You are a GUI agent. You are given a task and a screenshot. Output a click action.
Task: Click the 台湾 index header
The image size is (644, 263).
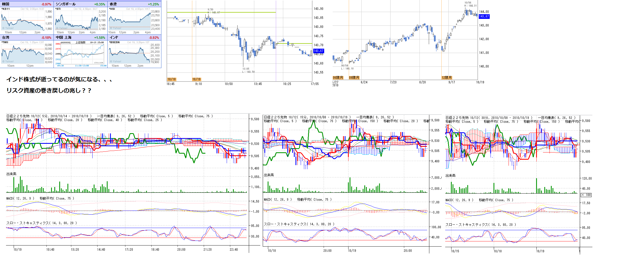[x=27, y=37]
